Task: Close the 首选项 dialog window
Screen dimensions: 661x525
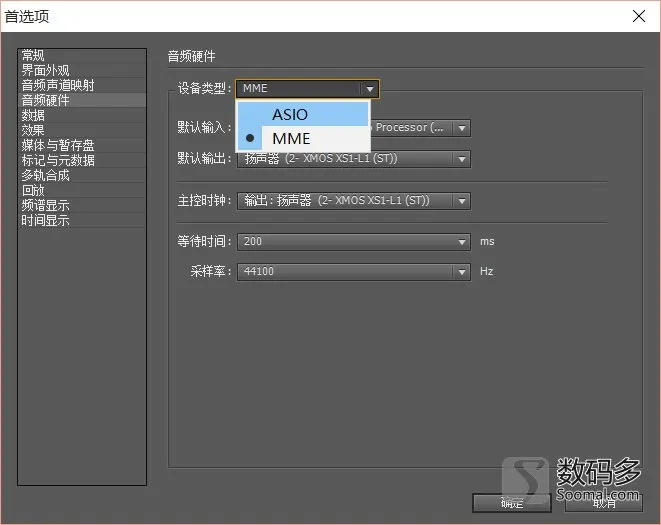Action: tap(639, 16)
